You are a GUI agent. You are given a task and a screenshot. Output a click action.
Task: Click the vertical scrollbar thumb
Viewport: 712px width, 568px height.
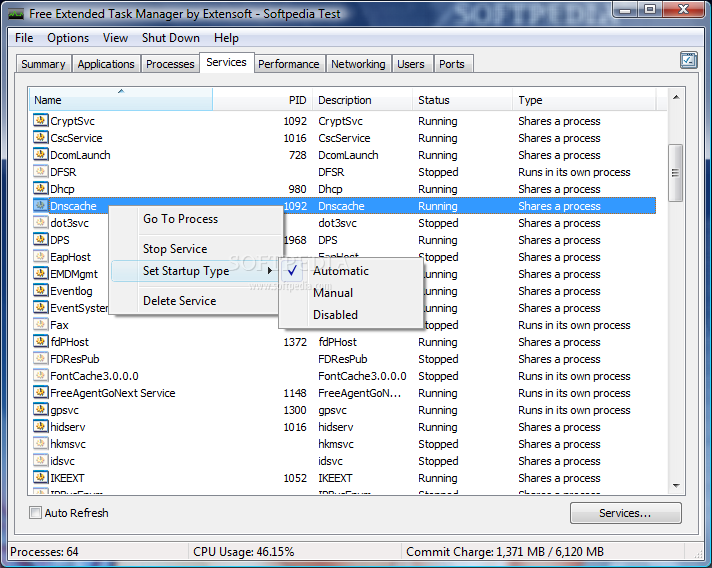[676, 173]
